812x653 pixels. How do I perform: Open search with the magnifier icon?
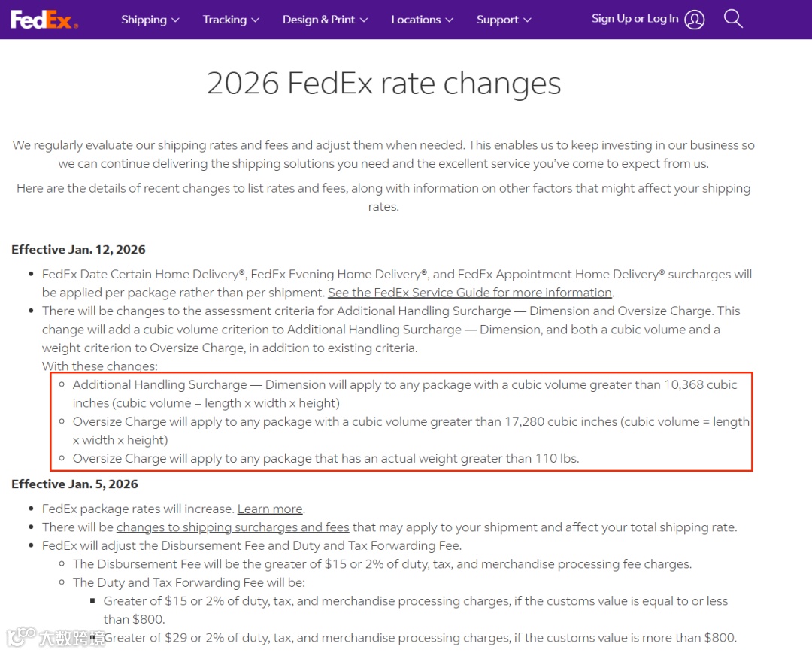[733, 19]
